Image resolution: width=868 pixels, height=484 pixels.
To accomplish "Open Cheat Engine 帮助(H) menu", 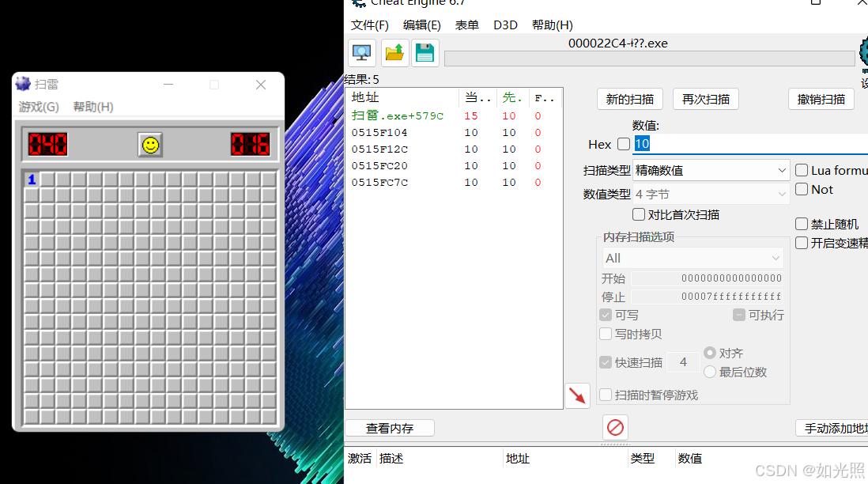I will tap(552, 25).
